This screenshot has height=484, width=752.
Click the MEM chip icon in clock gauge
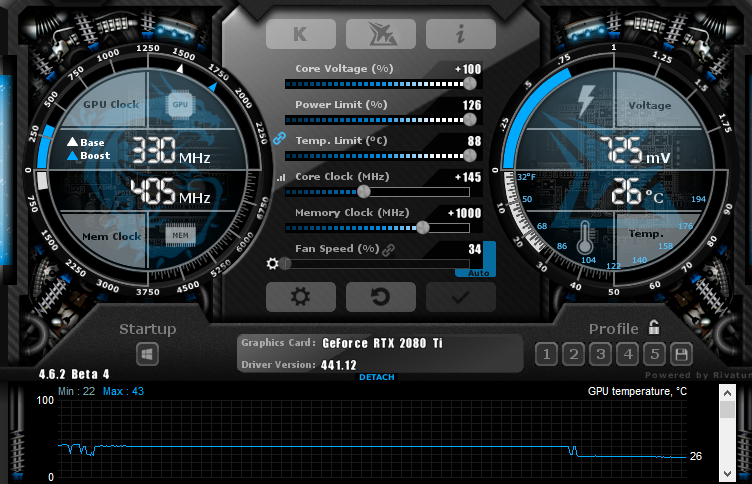(180, 235)
